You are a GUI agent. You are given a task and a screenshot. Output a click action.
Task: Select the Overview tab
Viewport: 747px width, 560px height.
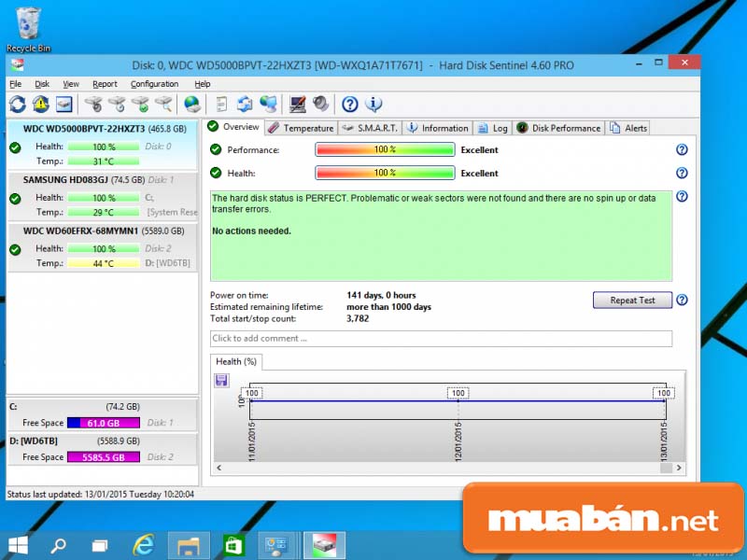[x=233, y=127]
